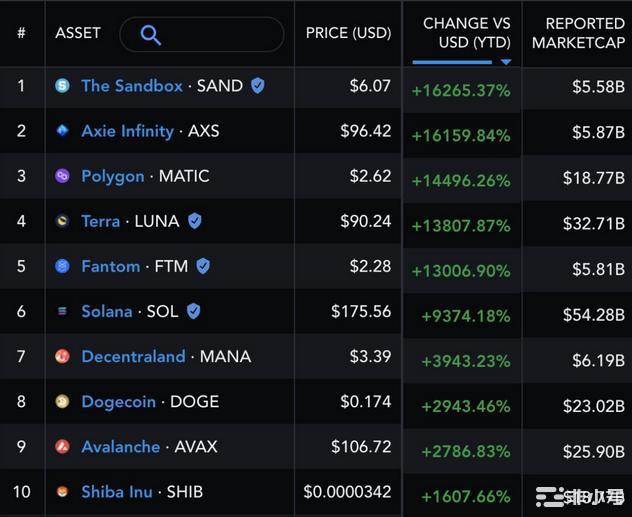Click verified badge next to SAND
The width and height of the screenshot is (632, 517).
tap(258, 86)
